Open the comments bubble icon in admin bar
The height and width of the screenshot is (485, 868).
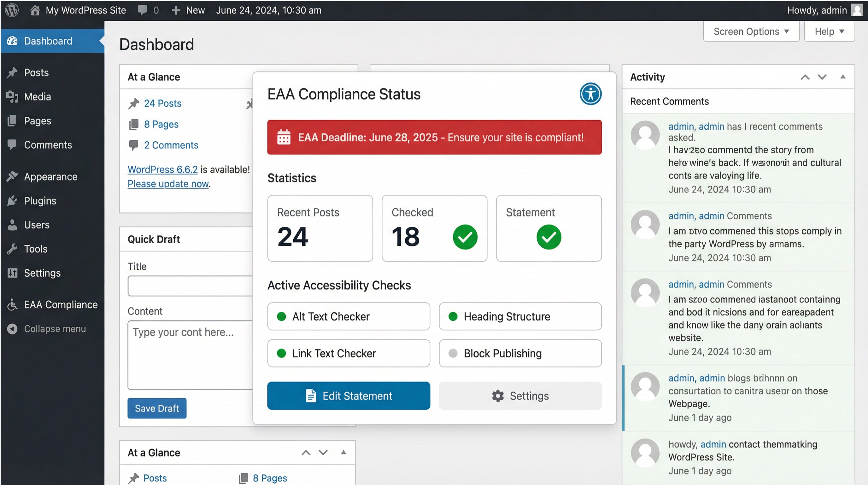(x=142, y=10)
